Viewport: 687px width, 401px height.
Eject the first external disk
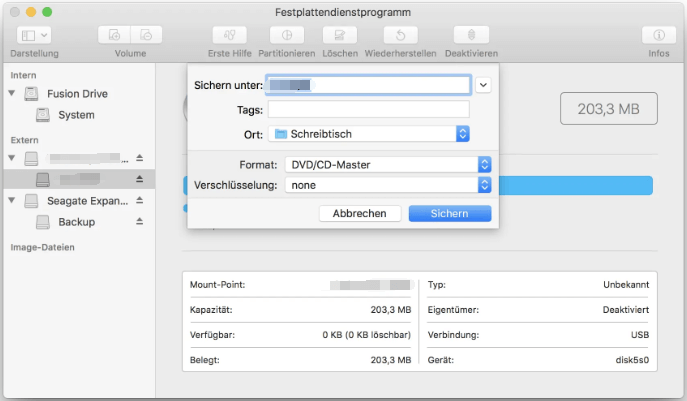coord(139,158)
